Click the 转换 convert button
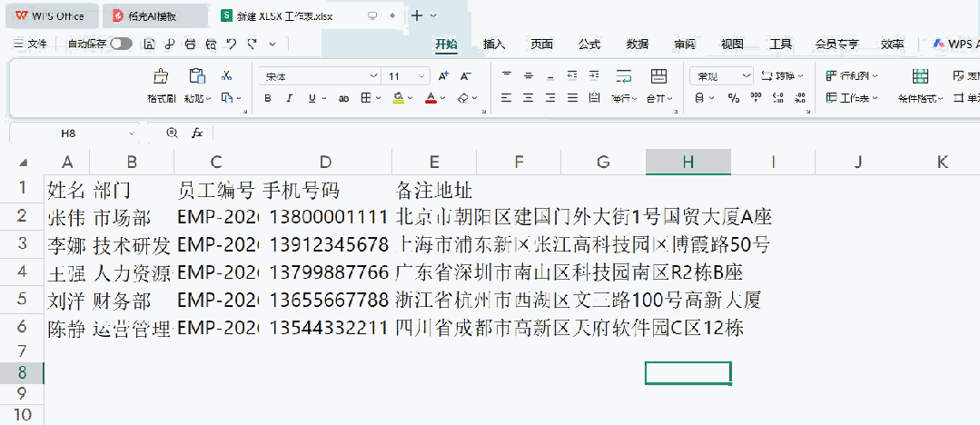 [782, 76]
